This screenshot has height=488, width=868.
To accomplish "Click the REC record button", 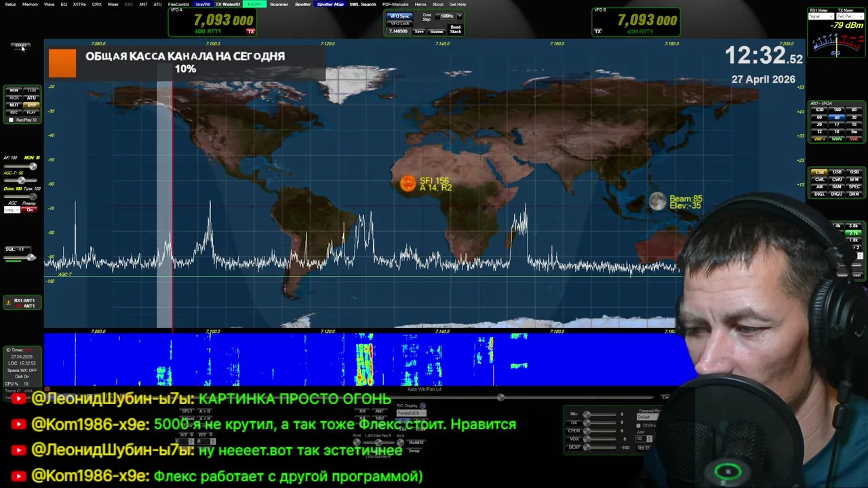I will click(14, 113).
